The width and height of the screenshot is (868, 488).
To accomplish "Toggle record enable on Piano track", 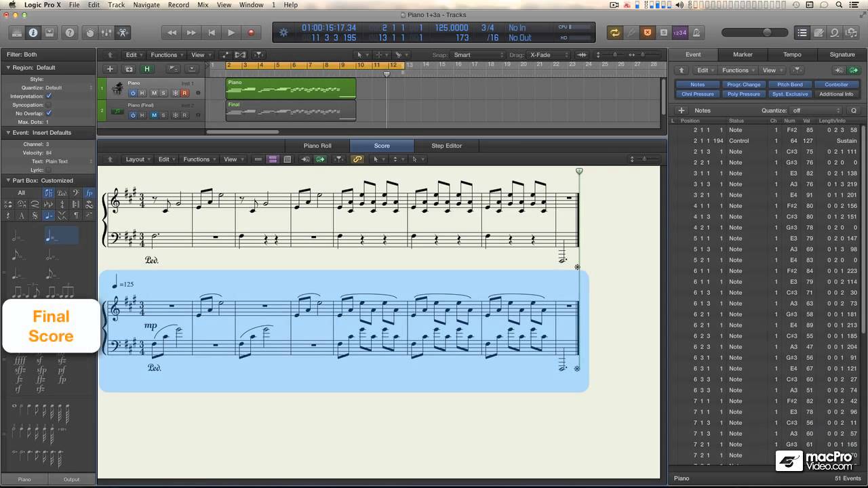I will (x=184, y=93).
